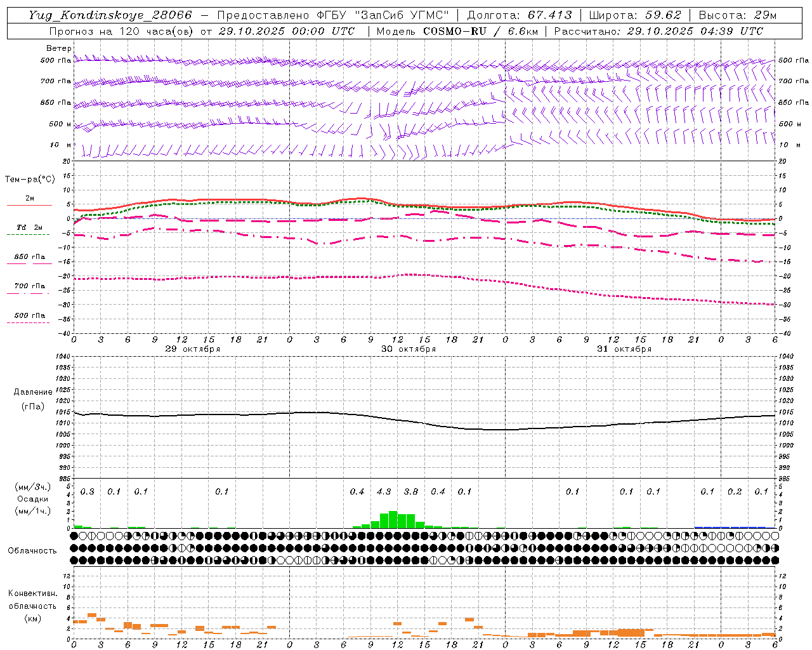
Task: Click the Высота: 29м value
Action: (x=737, y=15)
